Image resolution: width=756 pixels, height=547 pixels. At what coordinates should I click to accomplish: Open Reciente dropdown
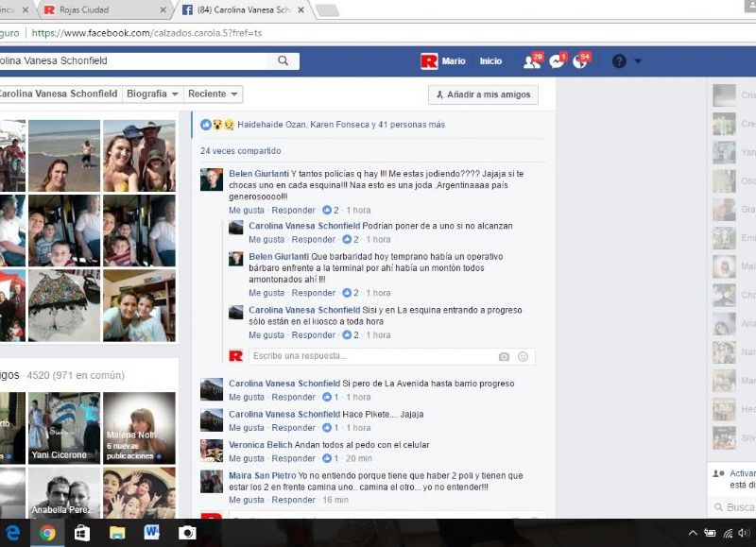click(213, 94)
